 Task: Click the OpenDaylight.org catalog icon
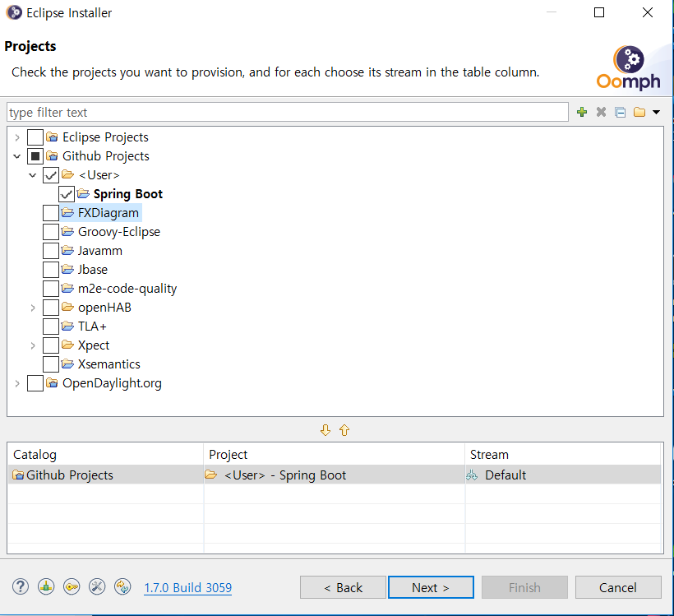(52, 383)
